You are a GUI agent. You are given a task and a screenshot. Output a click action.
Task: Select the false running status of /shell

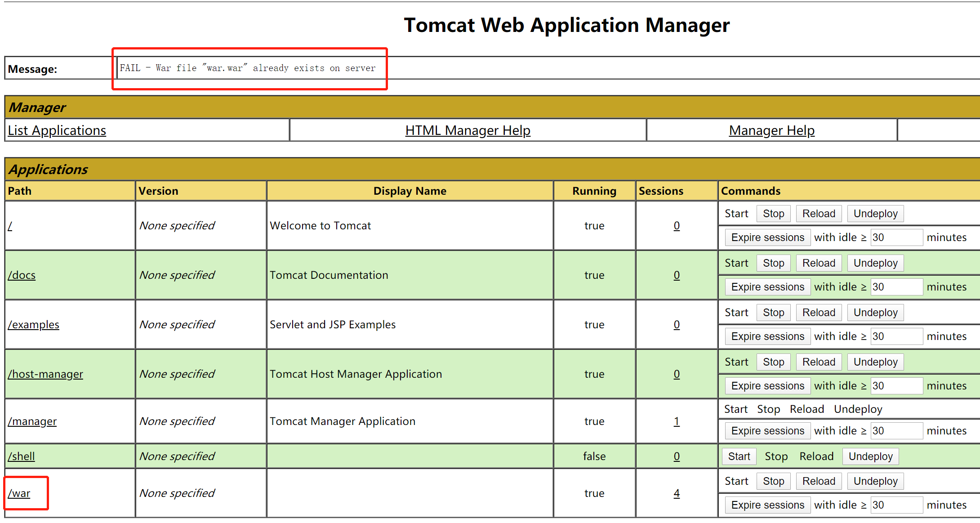(594, 456)
